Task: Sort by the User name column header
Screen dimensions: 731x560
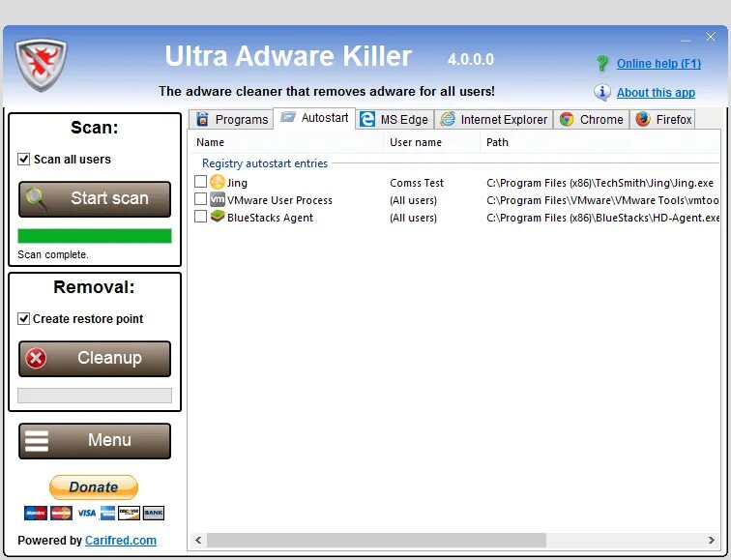Action: (431, 142)
